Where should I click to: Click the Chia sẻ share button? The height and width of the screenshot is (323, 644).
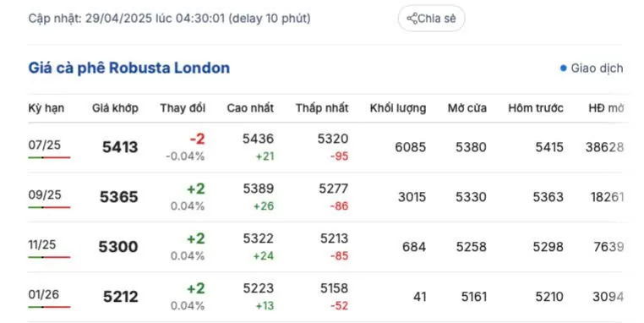pos(431,19)
